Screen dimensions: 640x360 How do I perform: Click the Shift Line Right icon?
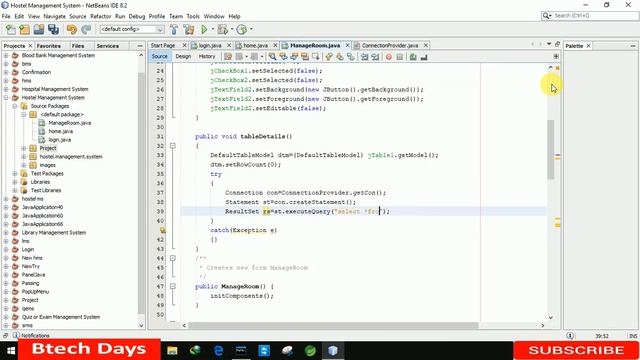click(375, 57)
